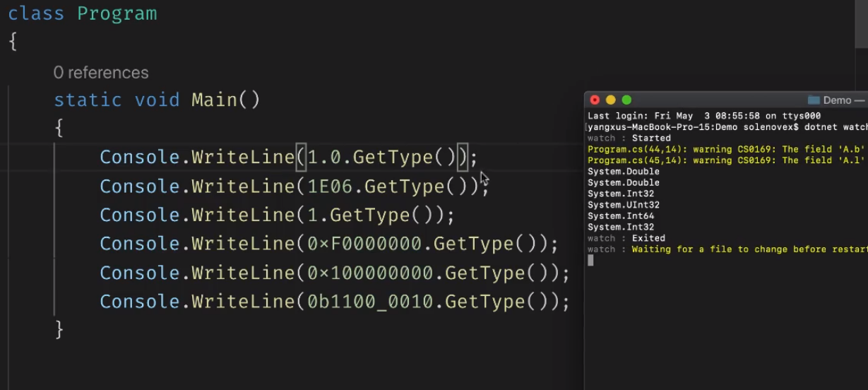Open the "0 references" CodeLens link
The height and width of the screenshot is (390, 868).
coord(101,73)
